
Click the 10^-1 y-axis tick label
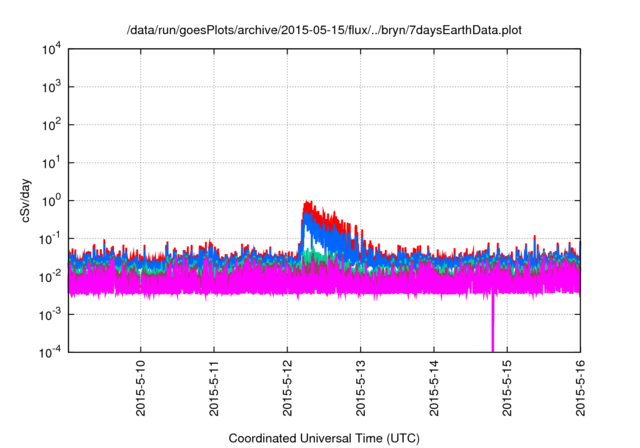[50, 239]
